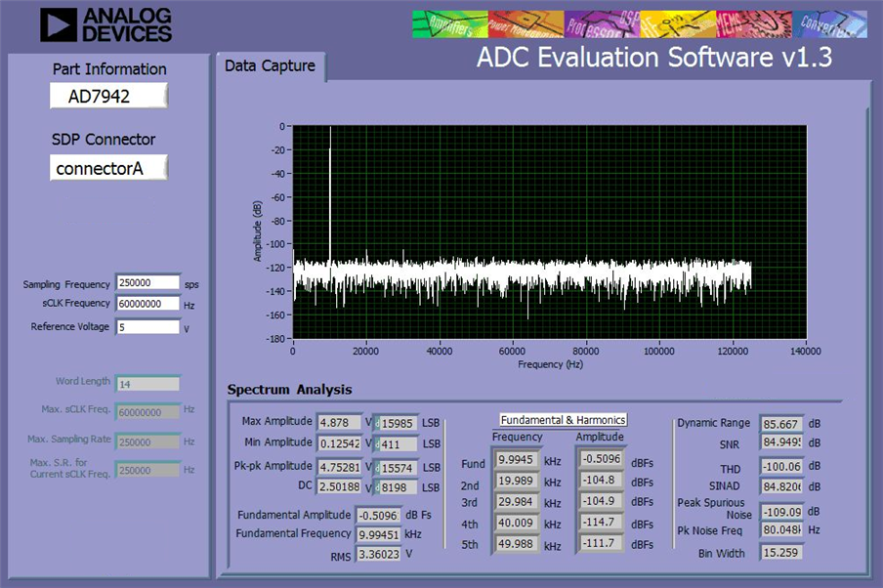Click the sCLK Frequency input field
Viewport: 883px width, 588px height.
coord(148,304)
